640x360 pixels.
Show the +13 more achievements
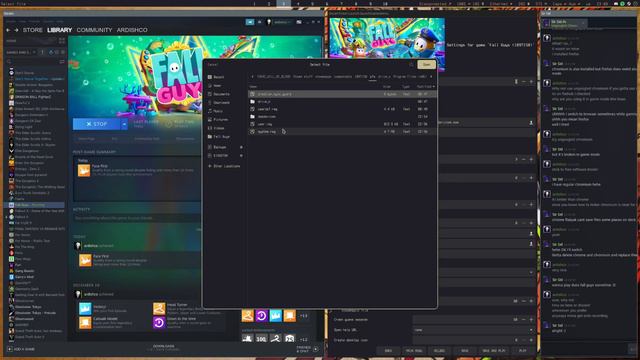(x=304, y=316)
